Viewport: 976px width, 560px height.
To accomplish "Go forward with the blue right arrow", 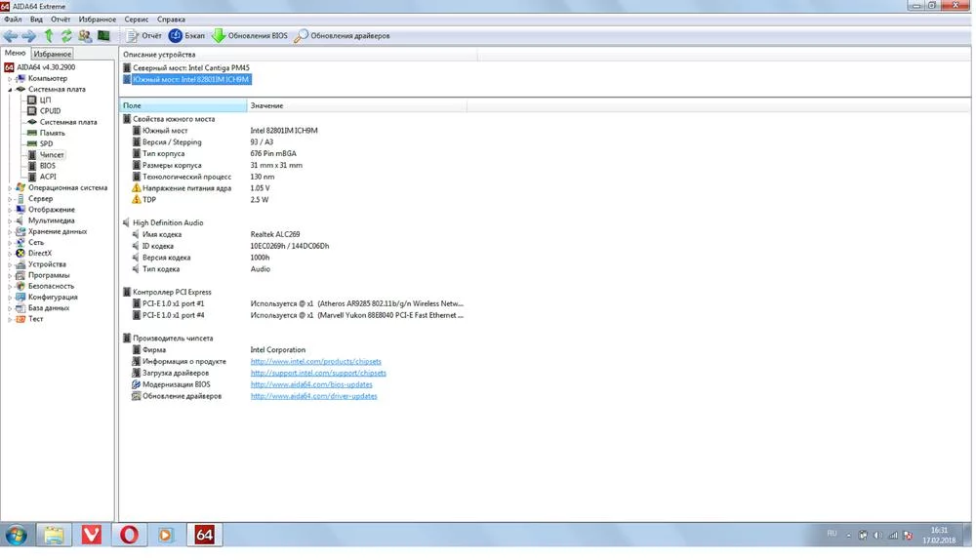I will click(28, 36).
